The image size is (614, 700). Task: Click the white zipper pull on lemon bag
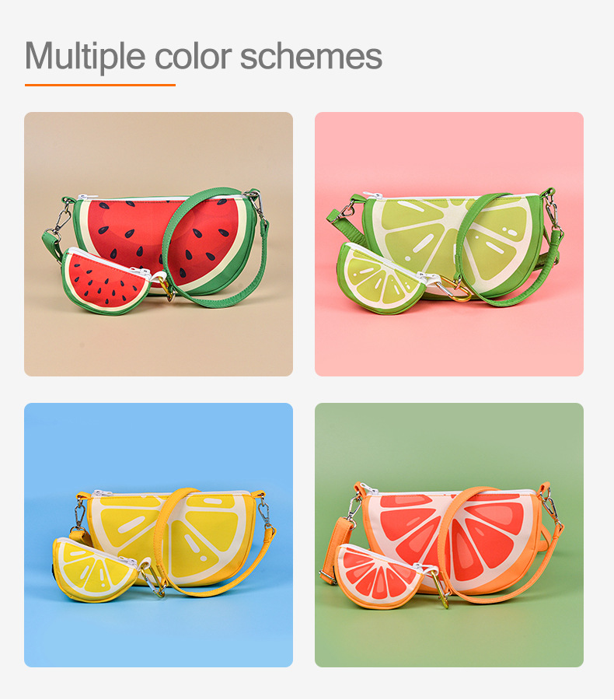click(101, 492)
